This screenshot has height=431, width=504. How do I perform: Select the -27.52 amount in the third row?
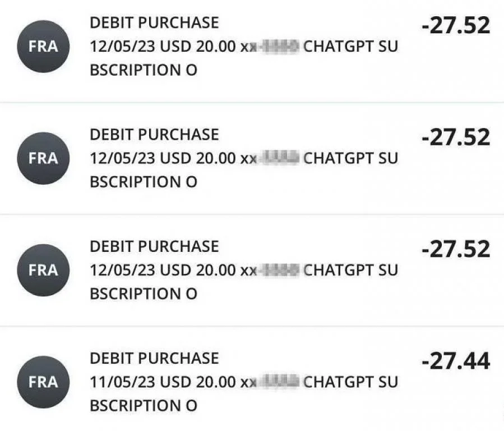(456, 249)
